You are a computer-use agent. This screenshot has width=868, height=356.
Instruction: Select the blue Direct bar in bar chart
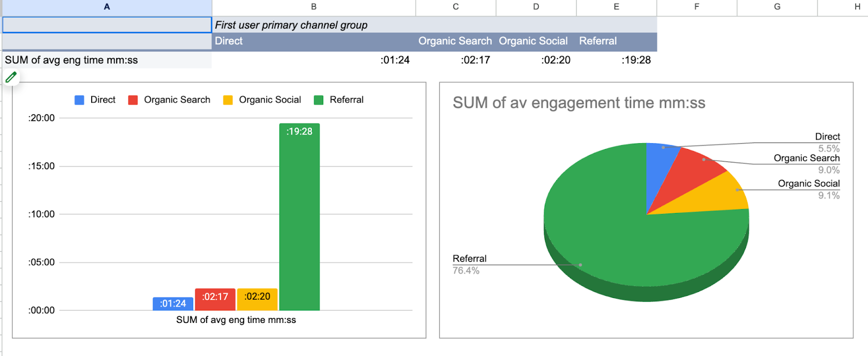click(x=173, y=304)
